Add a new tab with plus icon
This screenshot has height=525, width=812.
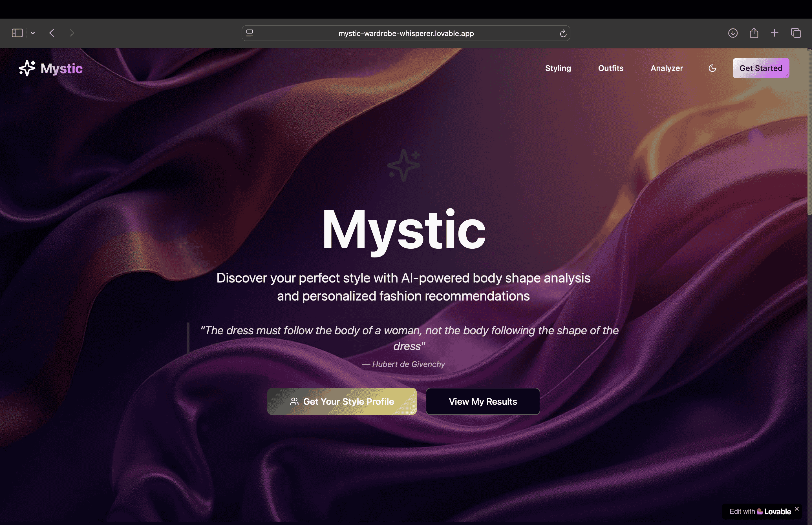[775, 33]
